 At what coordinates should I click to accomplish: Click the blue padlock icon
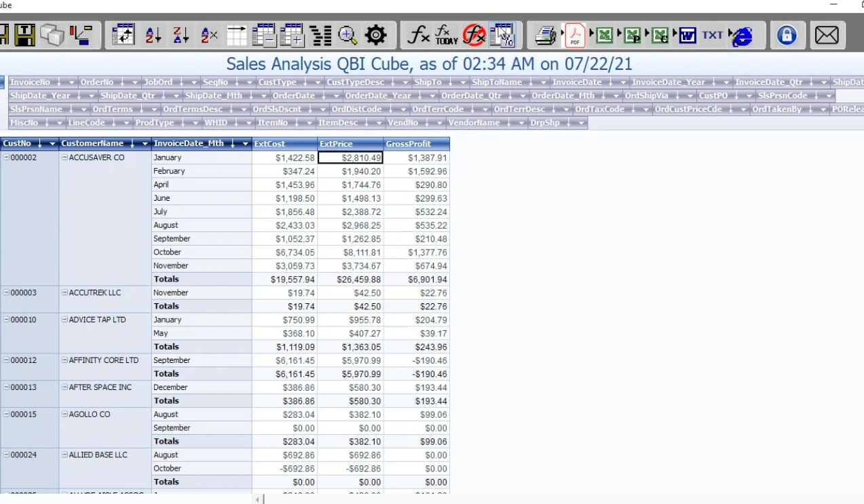[x=787, y=35]
